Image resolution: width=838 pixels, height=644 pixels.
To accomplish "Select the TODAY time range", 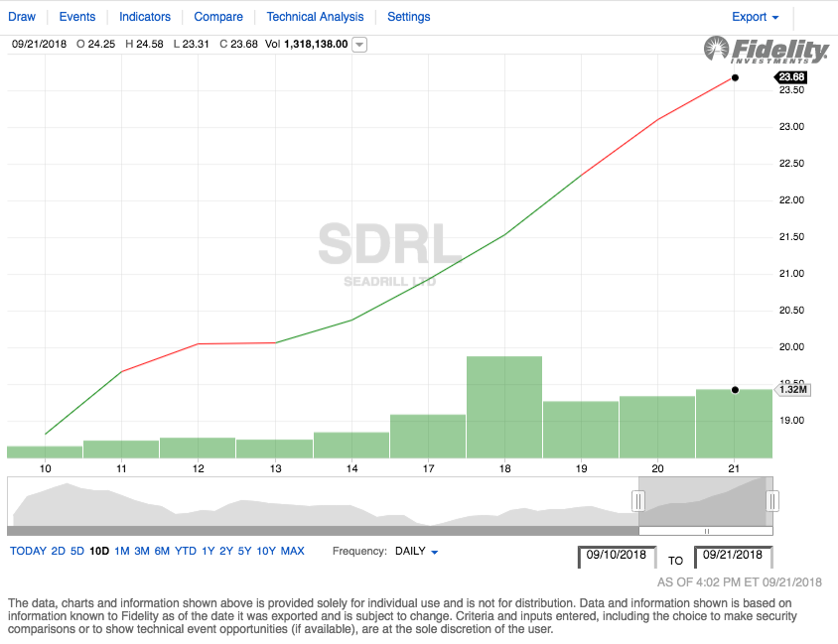I will click(x=28, y=551).
